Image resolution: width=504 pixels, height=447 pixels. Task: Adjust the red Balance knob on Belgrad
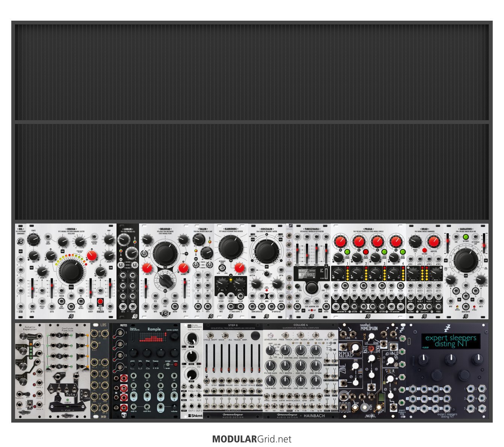(x=183, y=268)
